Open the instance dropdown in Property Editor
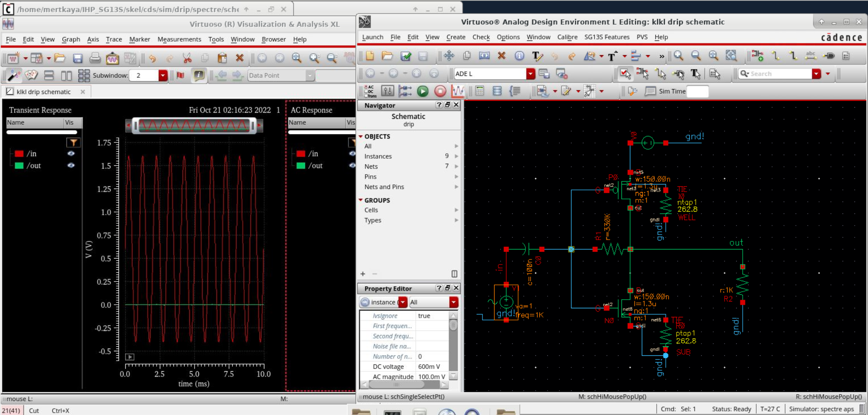 [x=403, y=302]
